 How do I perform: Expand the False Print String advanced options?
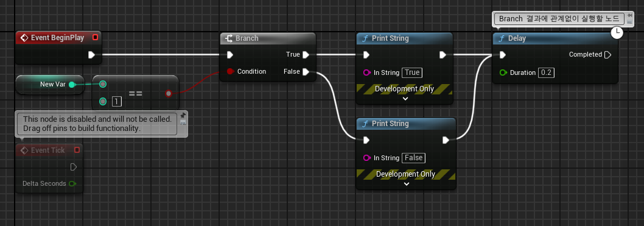407,184
